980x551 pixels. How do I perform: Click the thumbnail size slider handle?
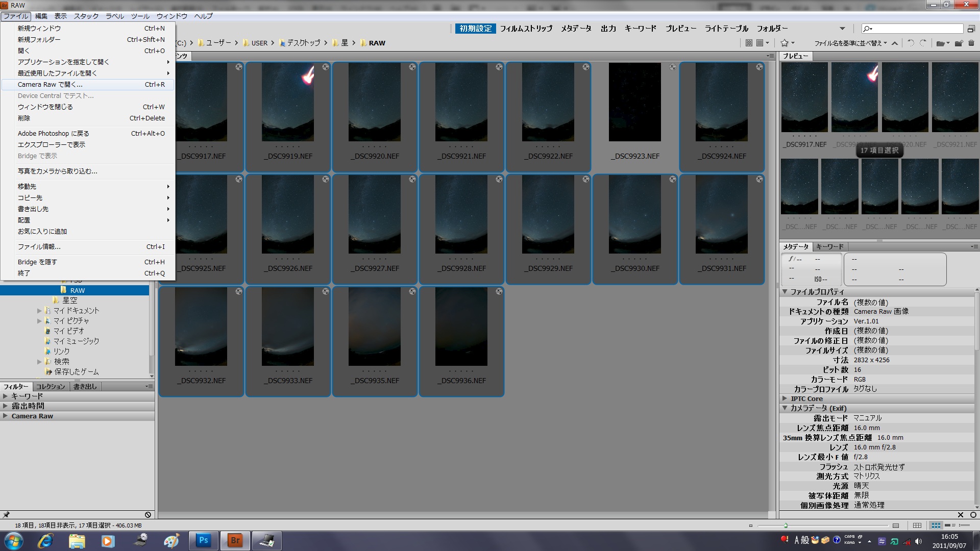[x=786, y=525]
